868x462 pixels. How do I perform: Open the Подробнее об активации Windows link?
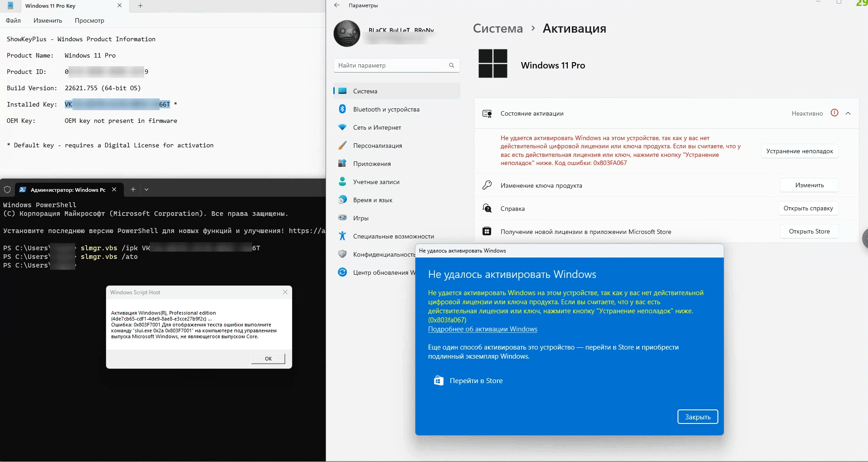pos(483,329)
